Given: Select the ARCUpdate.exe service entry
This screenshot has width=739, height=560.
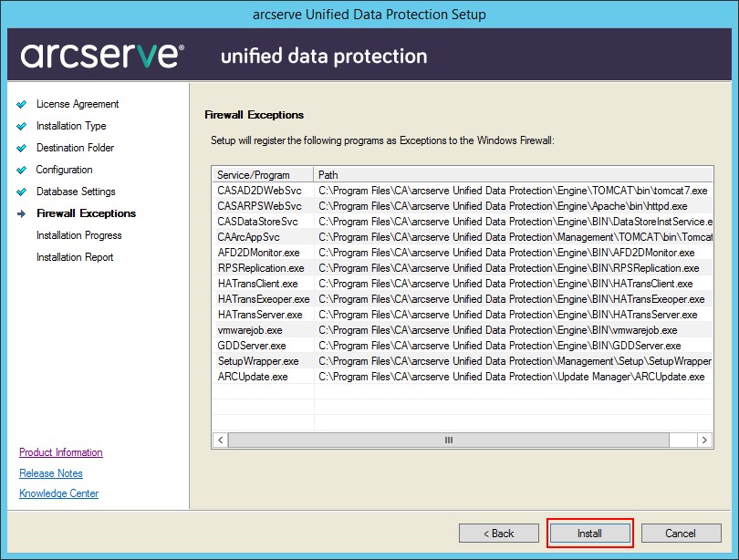Looking at the screenshot, I should [253, 377].
